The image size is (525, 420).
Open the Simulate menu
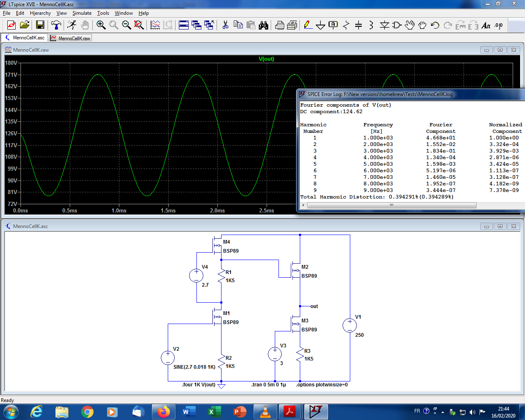pyautogui.click(x=82, y=13)
